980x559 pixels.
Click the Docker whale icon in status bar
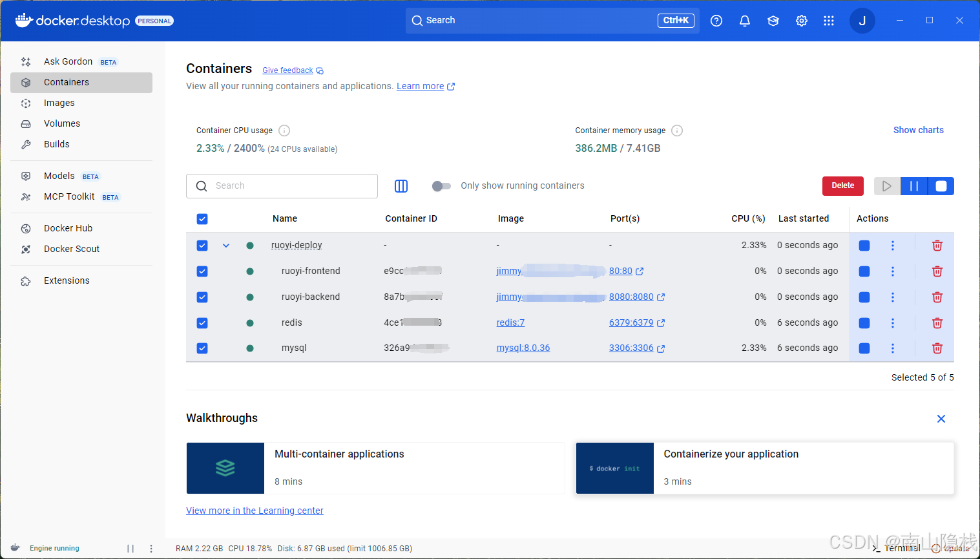[x=16, y=548]
